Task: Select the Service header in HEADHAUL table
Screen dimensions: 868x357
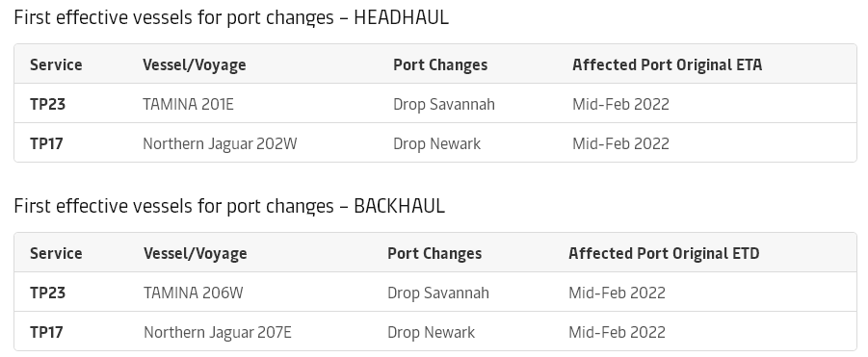Action: coord(56,64)
